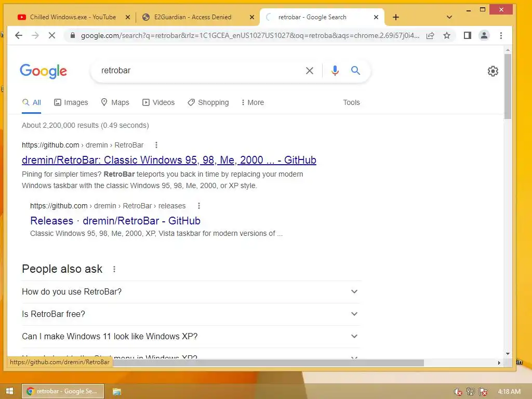This screenshot has height=399, width=532.
Task: Close the E2Guardian Access Denied tab
Action: (252, 17)
